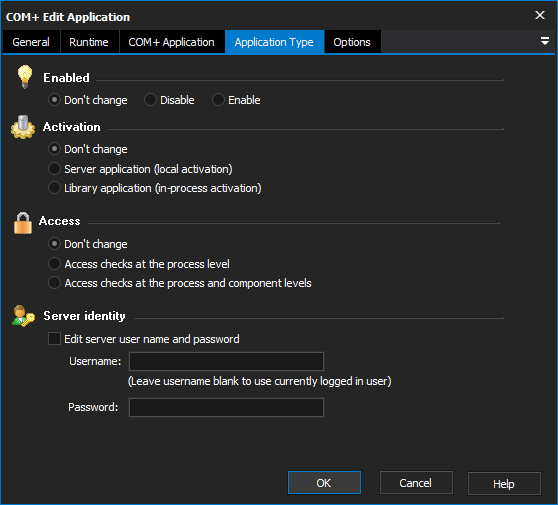This screenshot has width=558, height=505.
Task: Select the Application Type tab
Action: pyautogui.click(x=274, y=42)
